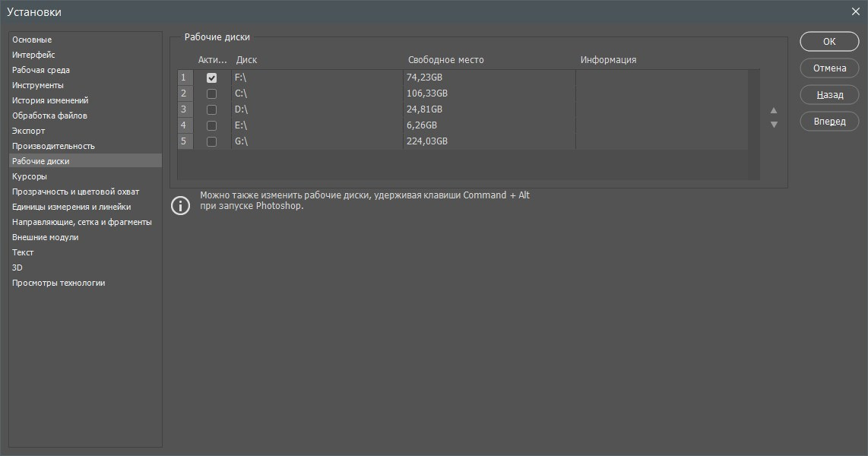Go to previous page with Назад
868x456 pixels.
click(829, 95)
